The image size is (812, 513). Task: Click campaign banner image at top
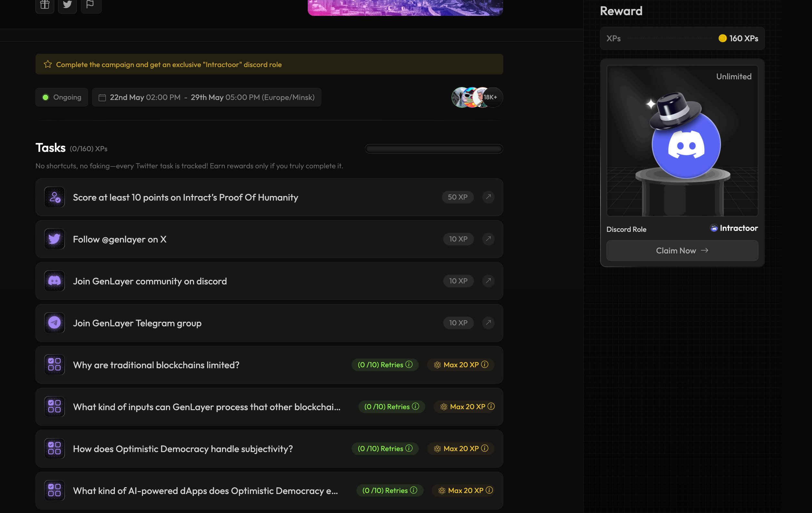click(405, 7)
